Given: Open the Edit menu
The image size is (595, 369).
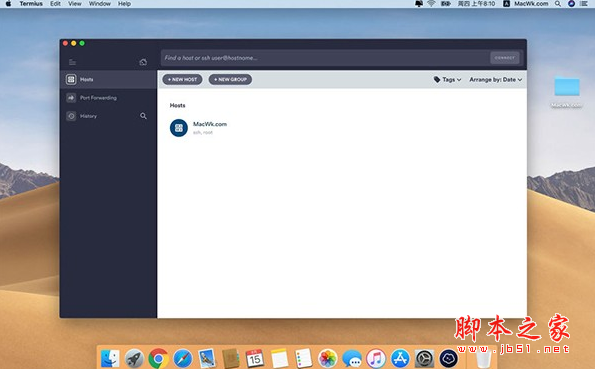Looking at the screenshot, I should pos(55,4).
